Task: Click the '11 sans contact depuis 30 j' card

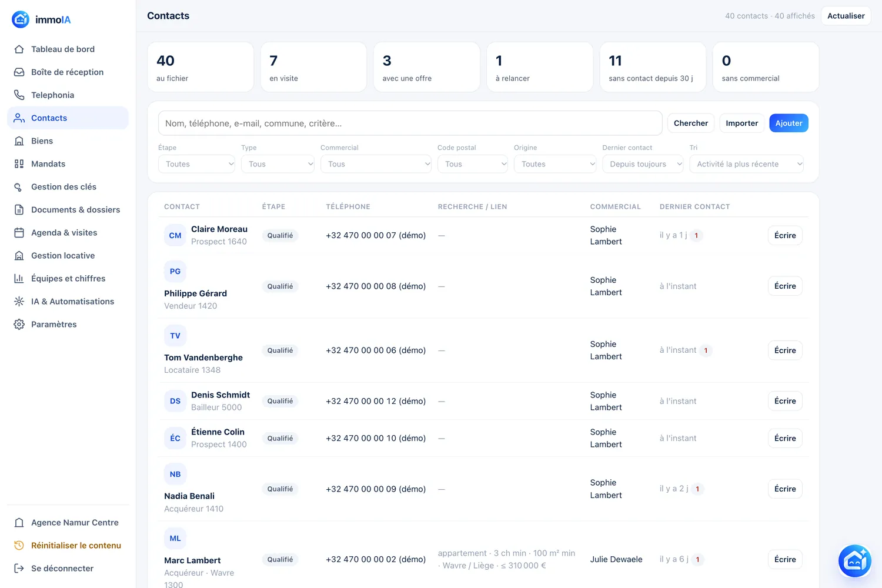Action: 653,67
